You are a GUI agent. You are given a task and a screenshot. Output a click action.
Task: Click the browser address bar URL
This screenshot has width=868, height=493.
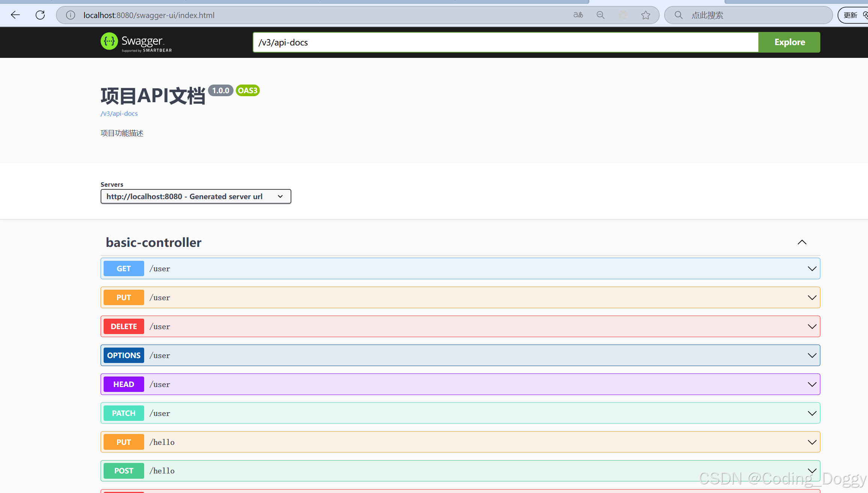(149, 15)
